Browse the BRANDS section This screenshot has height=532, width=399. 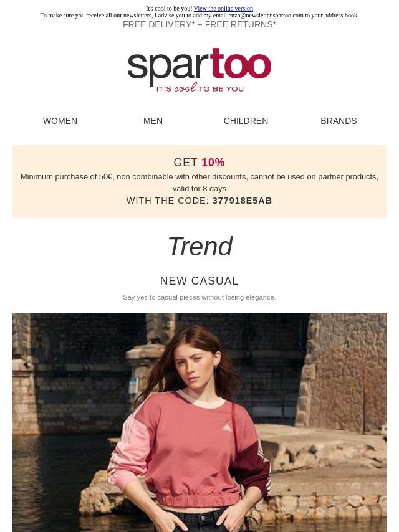click(x=339, y=121)
